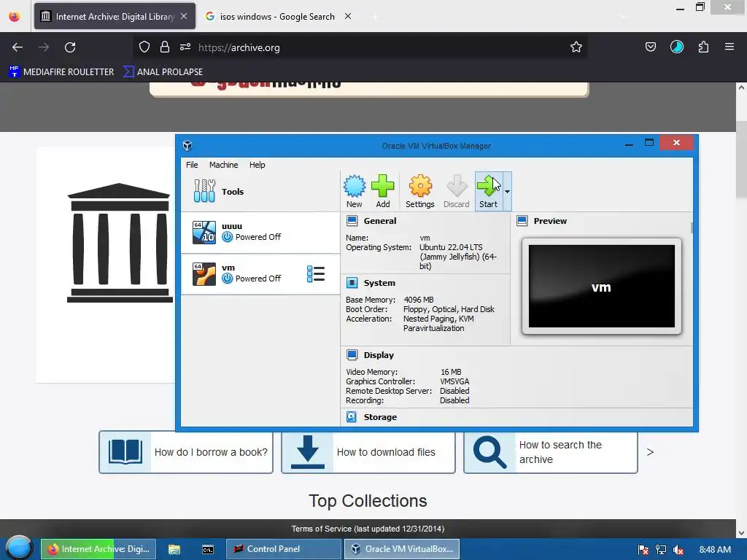This screenshot has height=560, width=747.
Task: Click the Preview section header
Action: coord(550,221)
